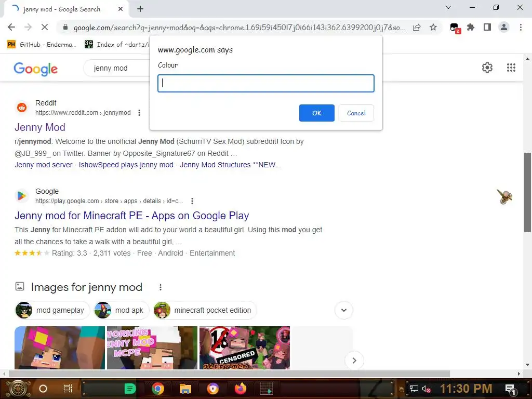The image size is (532, 399).
Task: Open IshowSpeed plays jenny mod sublink
Action: (126, 165)
